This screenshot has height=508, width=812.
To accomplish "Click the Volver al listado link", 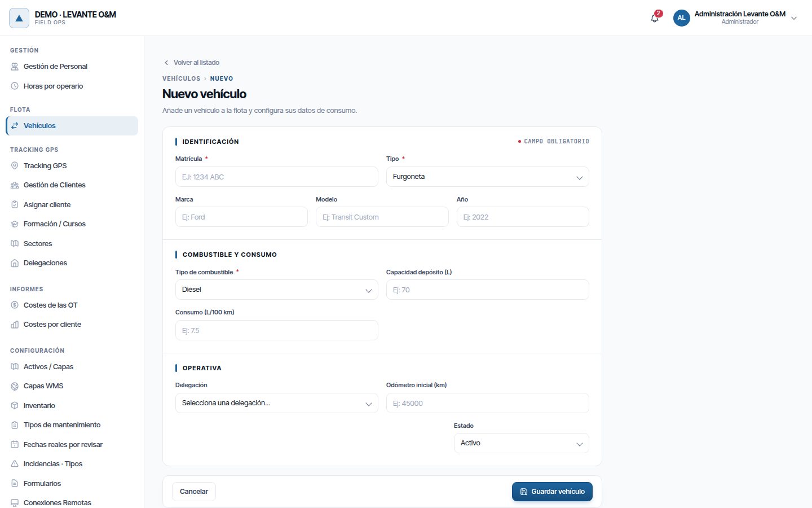I will pos(191,63).
